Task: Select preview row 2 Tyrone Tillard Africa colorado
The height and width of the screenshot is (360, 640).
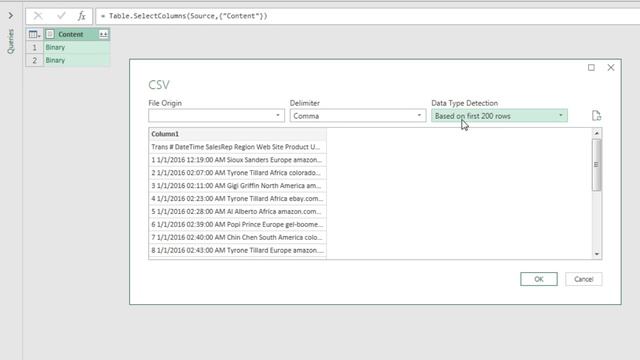Action: click(237, 173)
